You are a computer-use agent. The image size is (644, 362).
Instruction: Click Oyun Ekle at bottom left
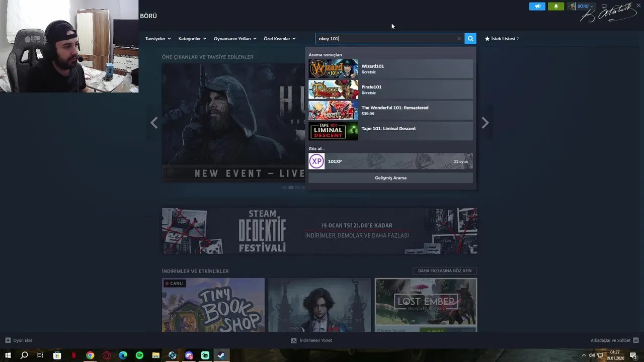pyautogui.click(x=19, y=340)
